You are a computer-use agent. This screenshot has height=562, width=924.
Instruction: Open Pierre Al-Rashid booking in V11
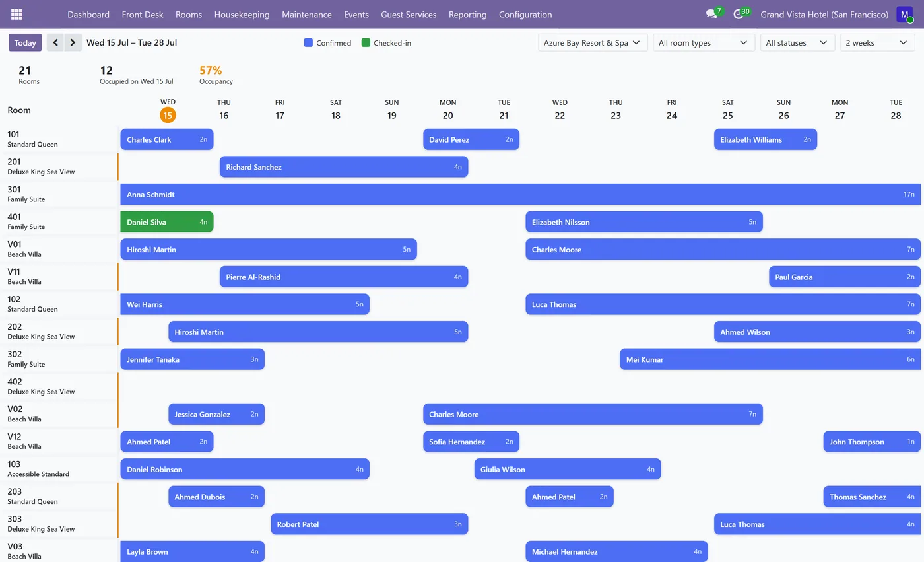click(344, 277)
